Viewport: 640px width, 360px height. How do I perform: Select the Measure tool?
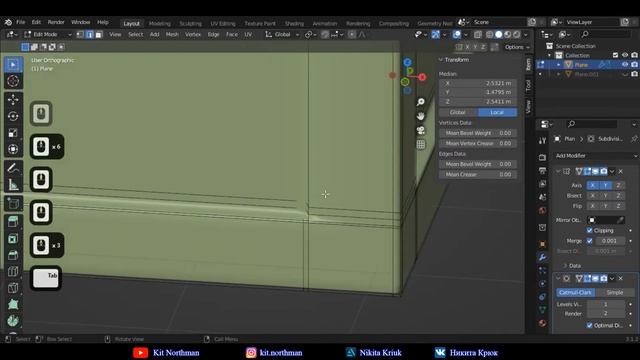click(x=13, y=184)
